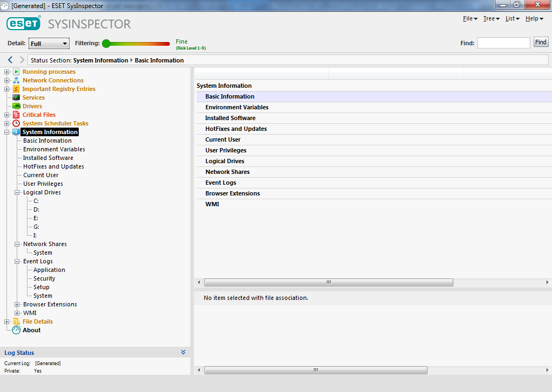Collapse the Logical Drives tree node
This screenshot has width=552, height=392.
click(17, 192)
